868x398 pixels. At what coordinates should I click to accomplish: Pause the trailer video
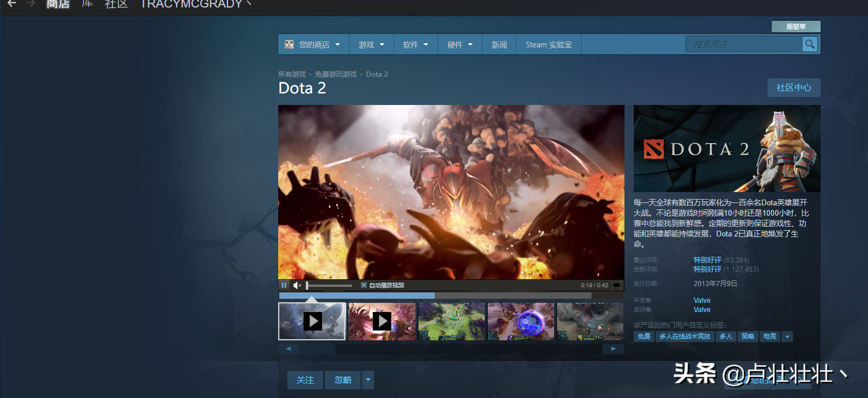point(284,285)
